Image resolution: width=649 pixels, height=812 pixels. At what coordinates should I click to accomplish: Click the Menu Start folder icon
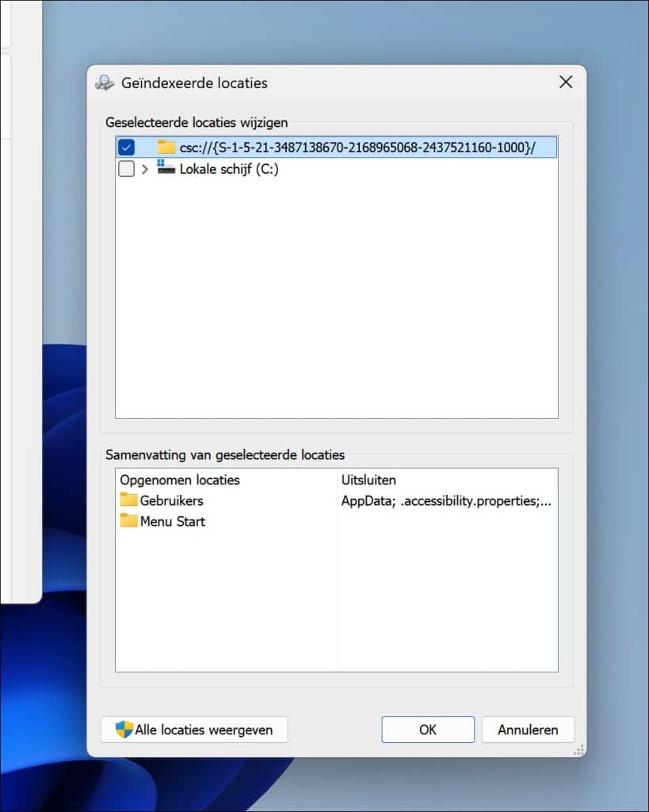pyautogui.click(x=128, y=520)
